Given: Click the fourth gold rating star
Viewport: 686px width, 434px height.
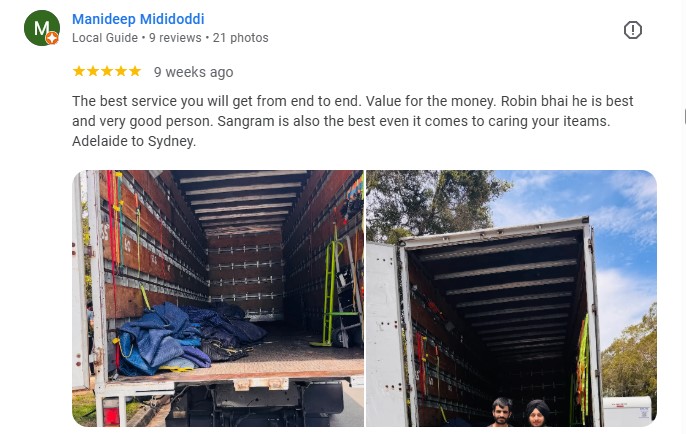Looking at the screenshot, I should tap(121, 71).
